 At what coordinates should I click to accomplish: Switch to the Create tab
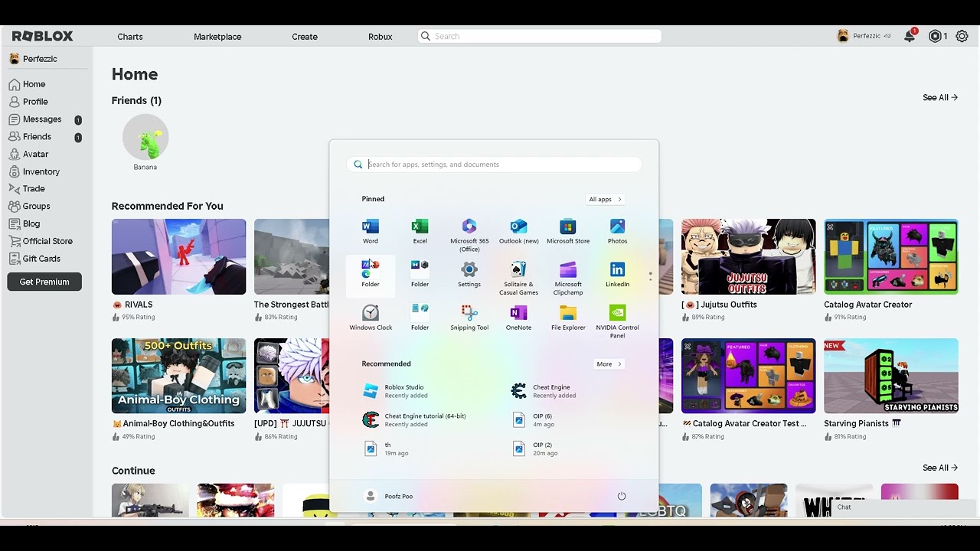coord(305,37)
